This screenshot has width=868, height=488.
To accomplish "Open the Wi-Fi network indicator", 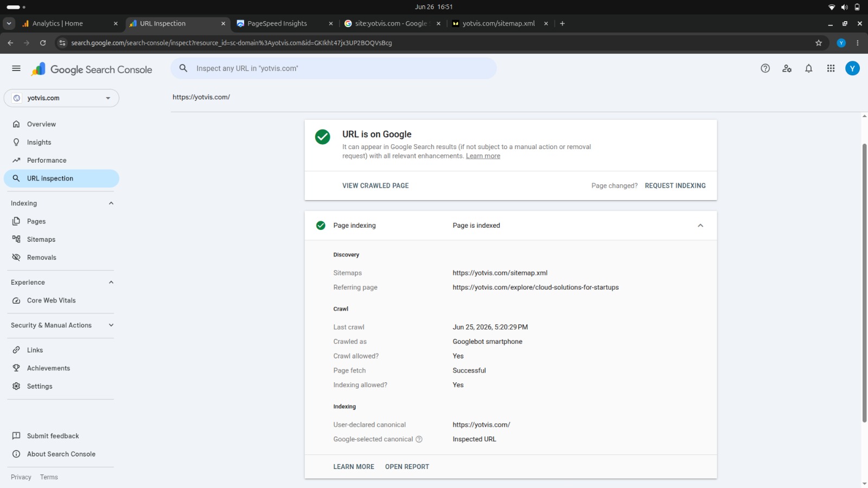I will pyautogui.click(x=831, y=7).
